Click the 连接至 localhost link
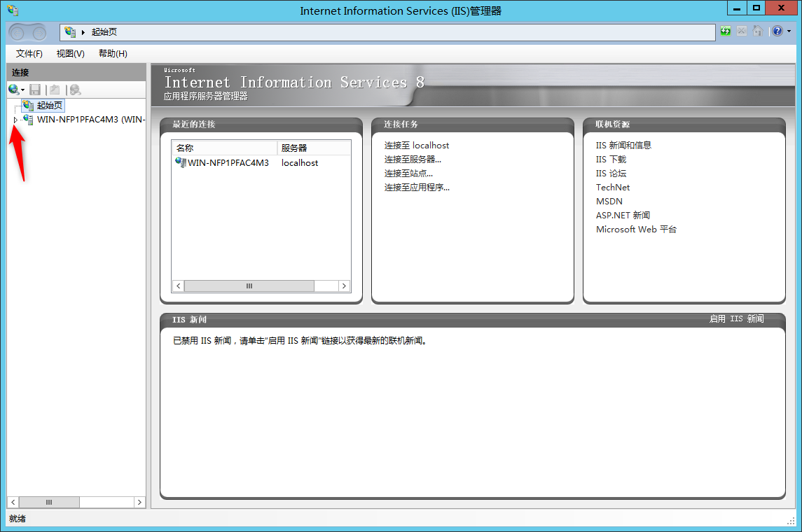This screenshot has width=802, height=532. pos(416,146)
